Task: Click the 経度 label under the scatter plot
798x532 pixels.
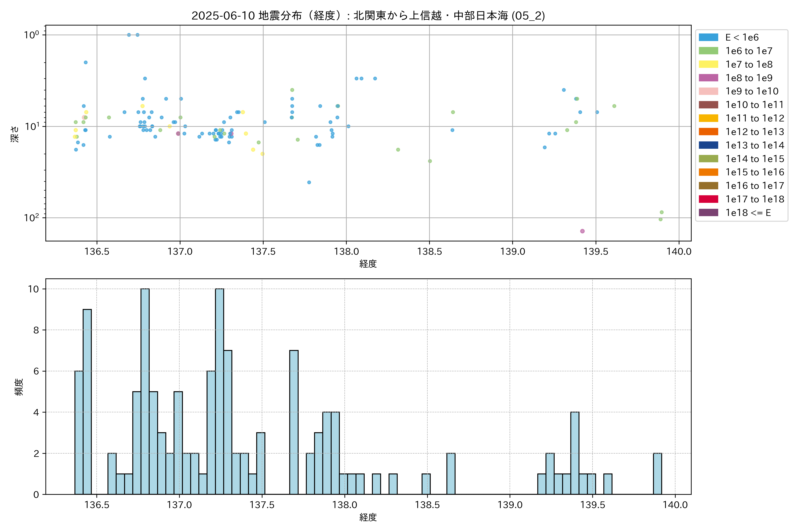Action: (368, 264)
